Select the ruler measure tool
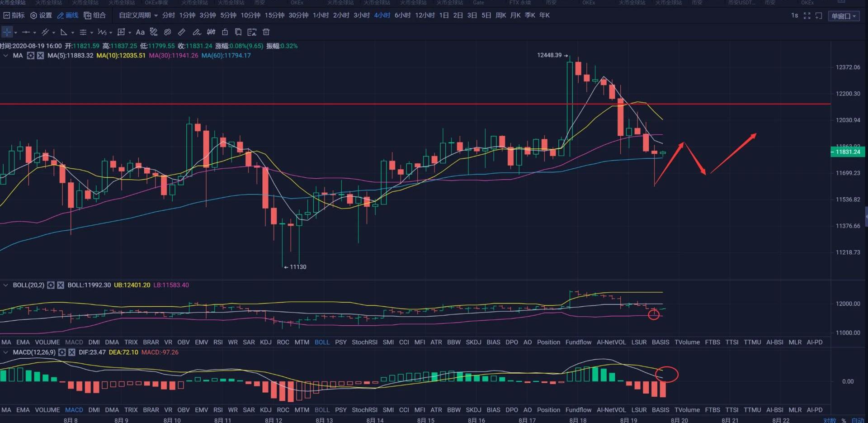The width and height of the screenshot is (868, 423). point(181,32)
